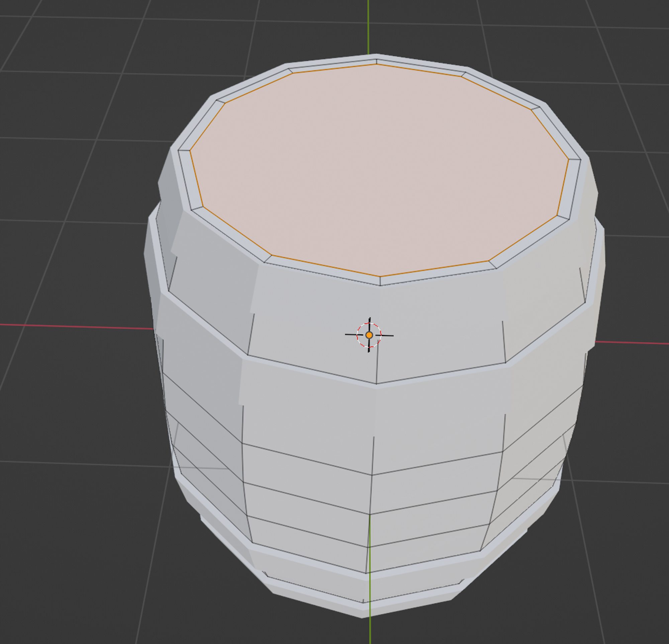The width and height of the screenshot is (669, 644).
Task: Select the highlighted top lid face of barrel
Action: [379, 170]
